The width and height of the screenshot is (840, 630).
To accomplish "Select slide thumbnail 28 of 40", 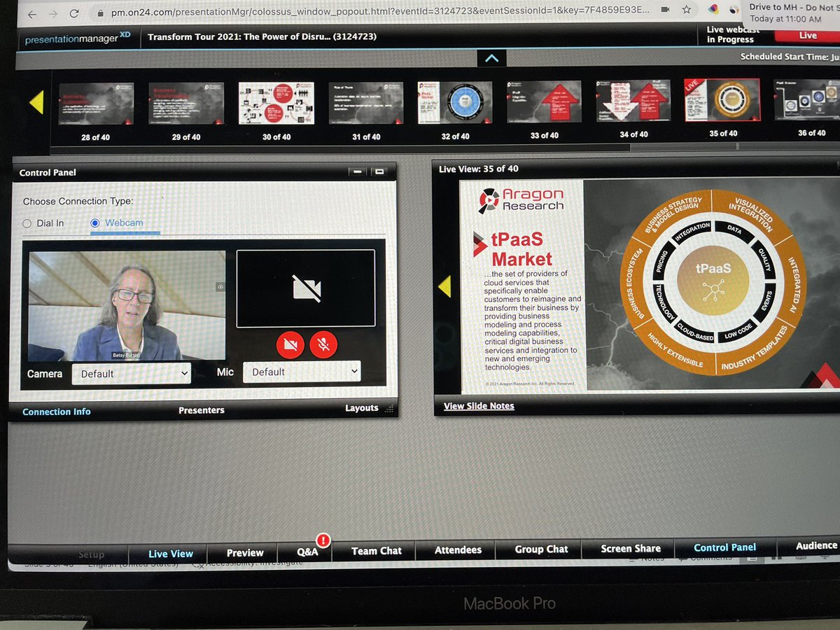I will tap(96, 104).
